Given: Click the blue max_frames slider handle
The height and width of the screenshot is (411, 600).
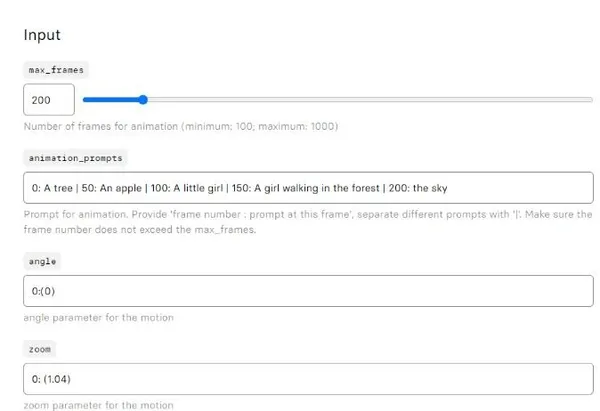Looking at the screenshot, I should (x=143, y=100).
